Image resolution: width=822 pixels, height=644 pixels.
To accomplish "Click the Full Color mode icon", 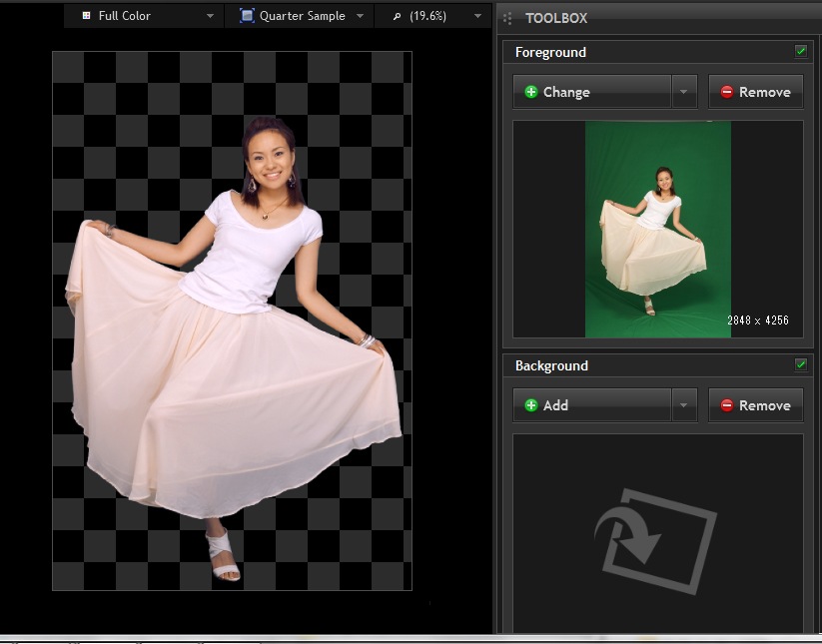I will click(x=86, y=16).
